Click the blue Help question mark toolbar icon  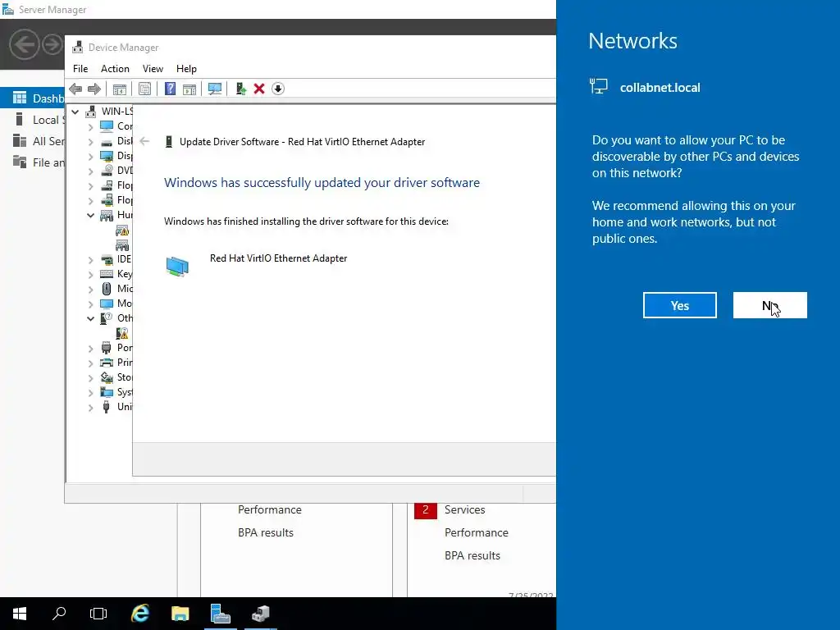click(170, 89)
